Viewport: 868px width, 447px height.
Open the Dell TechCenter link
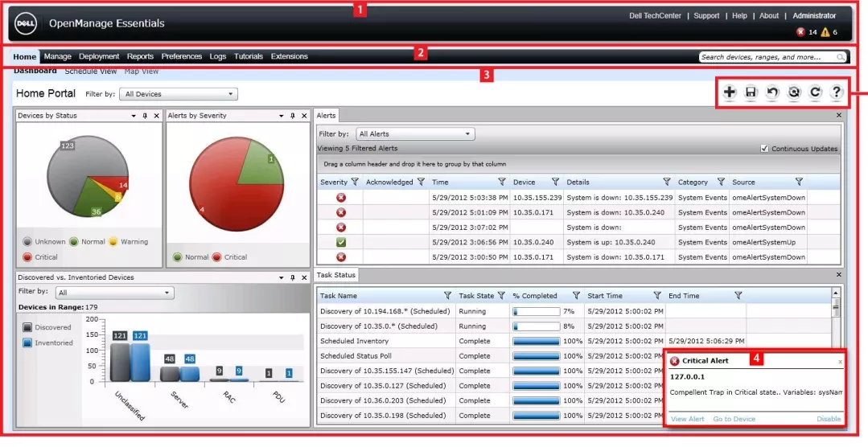[655, 16]
